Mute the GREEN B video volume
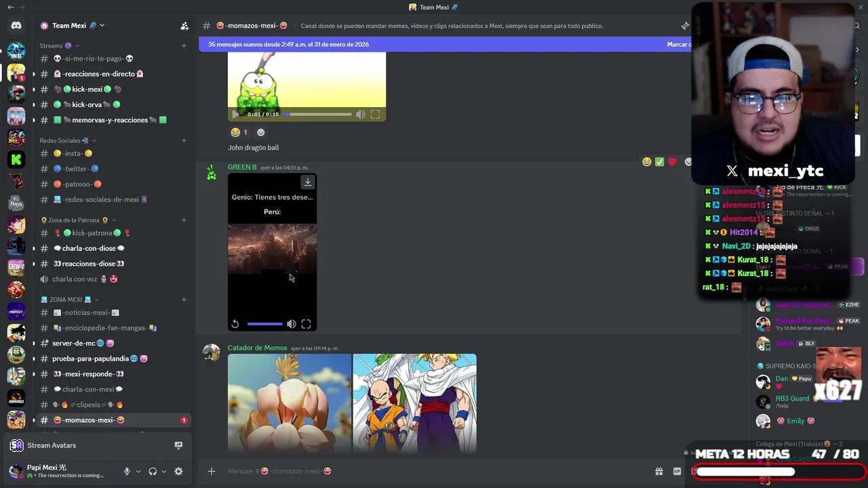This screenshot has width=868, height=488. click(x=291, y=324)
